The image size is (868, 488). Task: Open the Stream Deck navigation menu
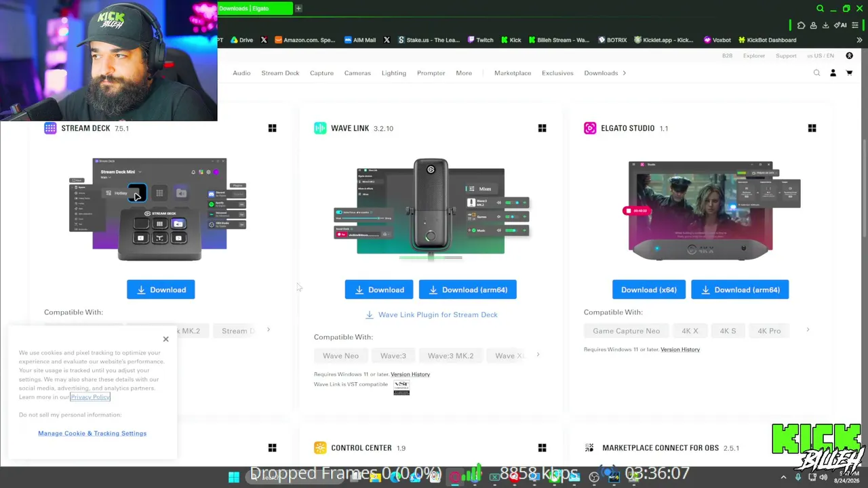pos(280,73)
